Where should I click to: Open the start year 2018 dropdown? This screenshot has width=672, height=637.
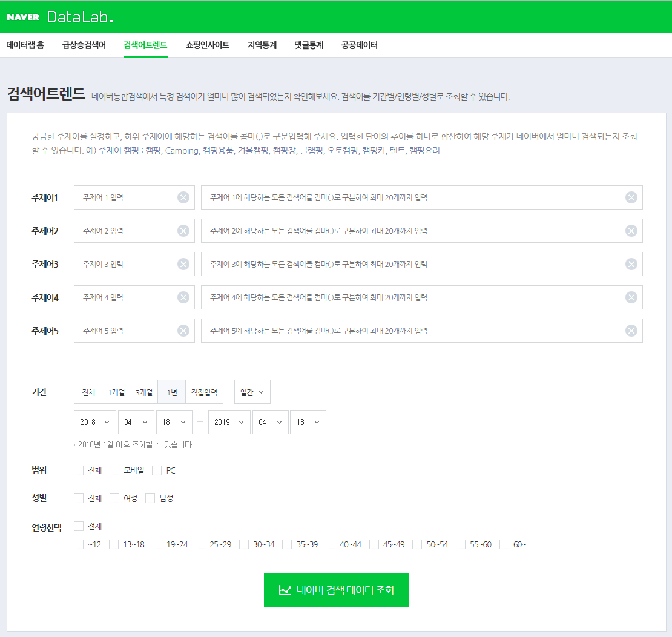[94, 422]
